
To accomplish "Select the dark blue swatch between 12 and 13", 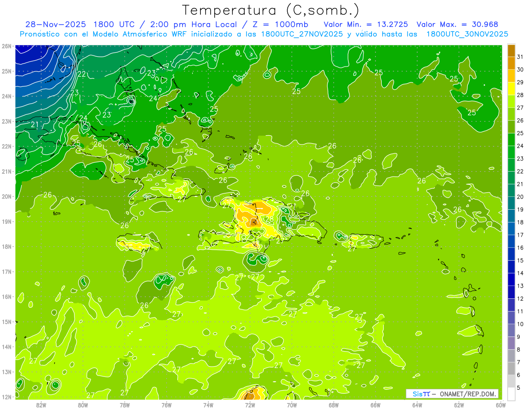I will coord(511,292).
